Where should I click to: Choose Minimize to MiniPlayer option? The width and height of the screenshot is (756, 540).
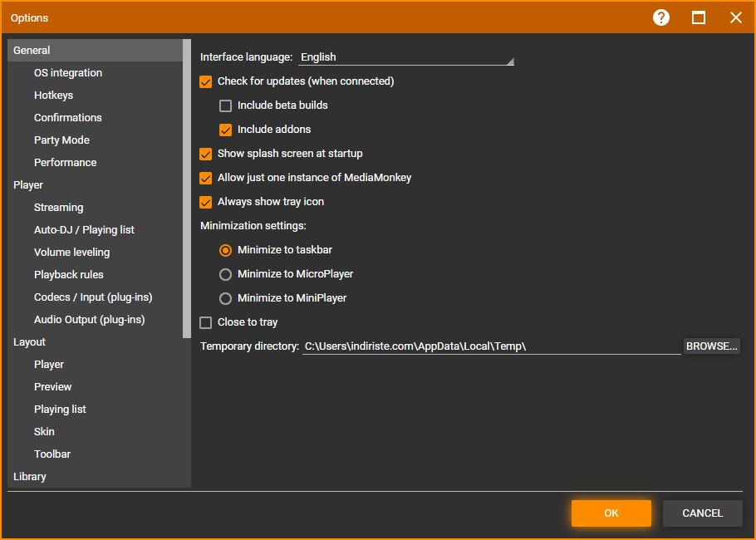[226, 298]
